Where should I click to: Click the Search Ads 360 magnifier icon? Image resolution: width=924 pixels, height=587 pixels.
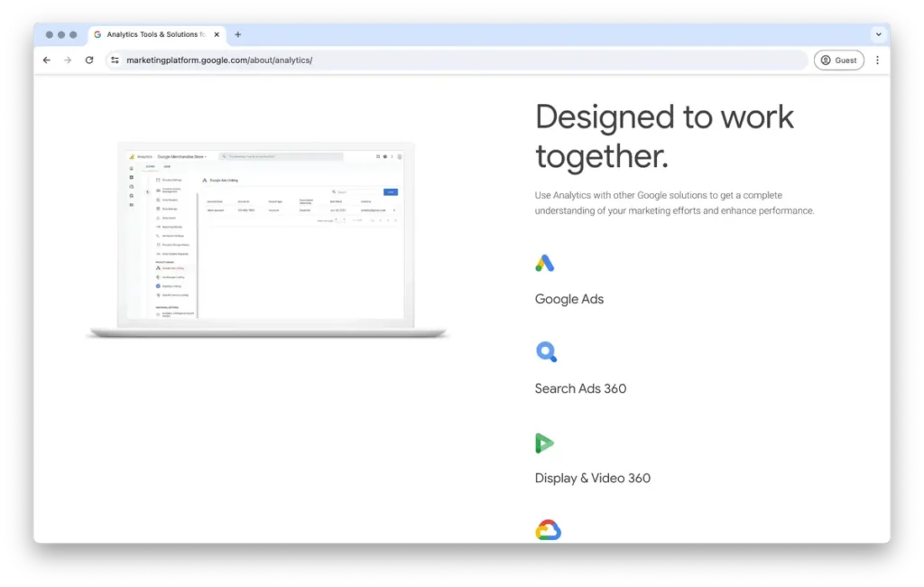point(546,352)
